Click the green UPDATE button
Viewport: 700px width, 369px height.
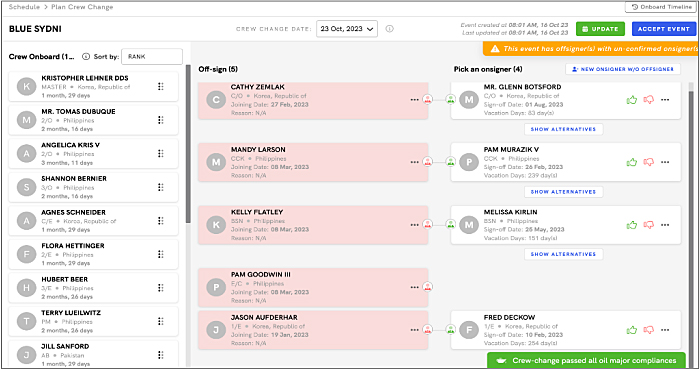coord(600,29)
